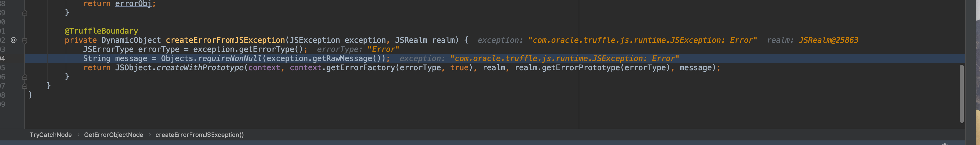Click the vertical editor scrollbar
The width and height of the screenshot is (980, 145).
point(961,94)
